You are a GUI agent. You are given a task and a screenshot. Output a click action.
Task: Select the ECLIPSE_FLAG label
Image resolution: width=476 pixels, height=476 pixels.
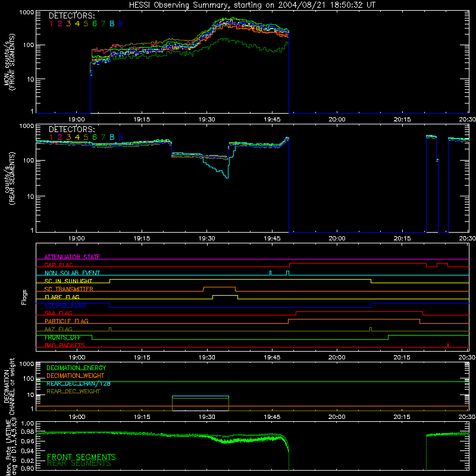point(65,305)
